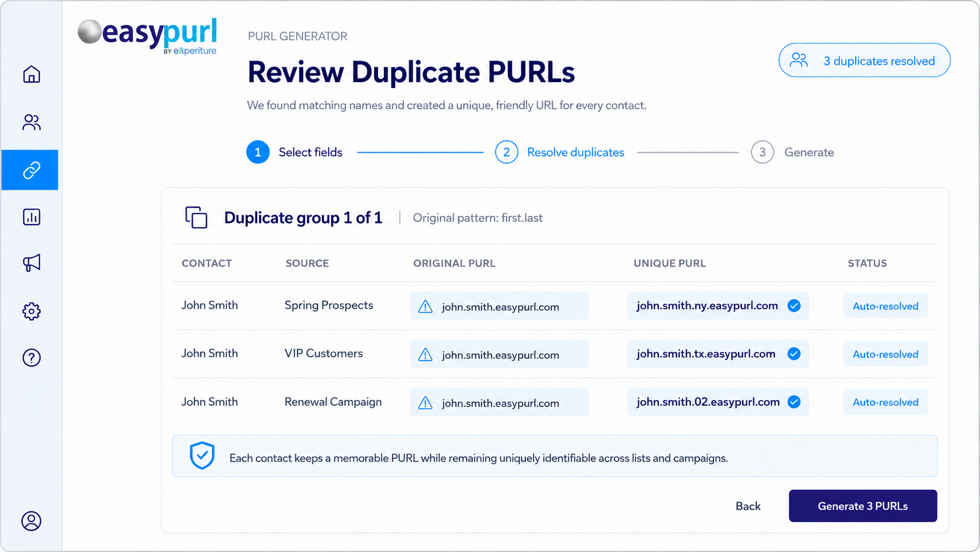Go to step 2 Resolve duplicates
The height and width of the screenshot is (552, 980).
coord(560,152)
